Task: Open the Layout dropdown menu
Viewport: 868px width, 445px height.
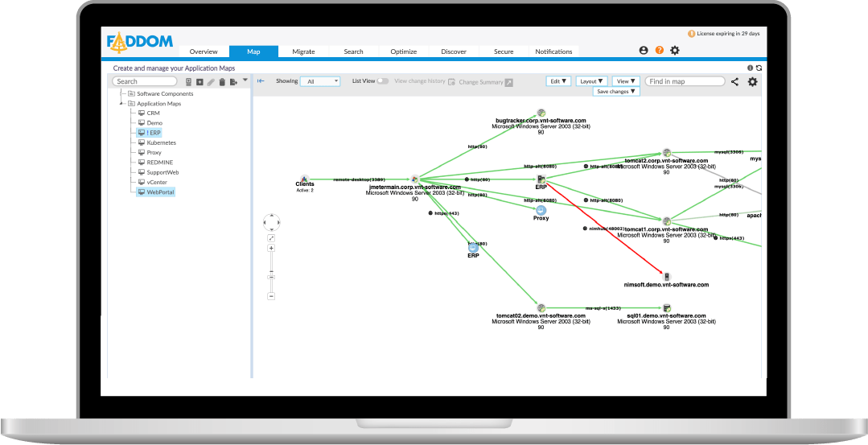Action: point(591,81)
